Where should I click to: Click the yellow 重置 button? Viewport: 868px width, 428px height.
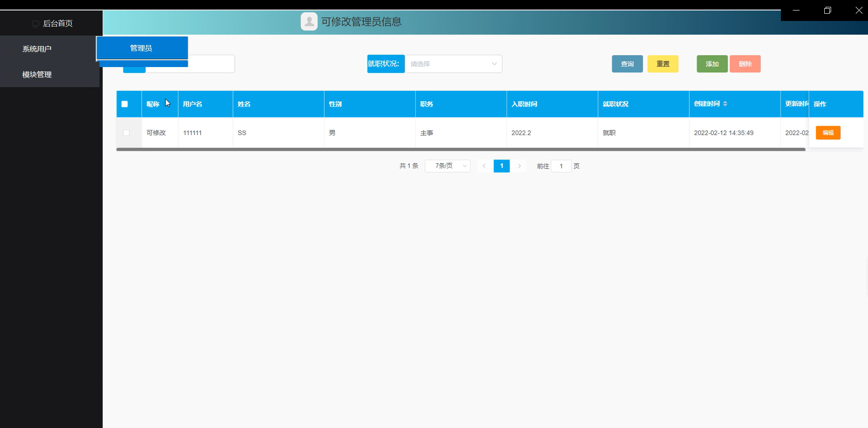click(663, 64)
